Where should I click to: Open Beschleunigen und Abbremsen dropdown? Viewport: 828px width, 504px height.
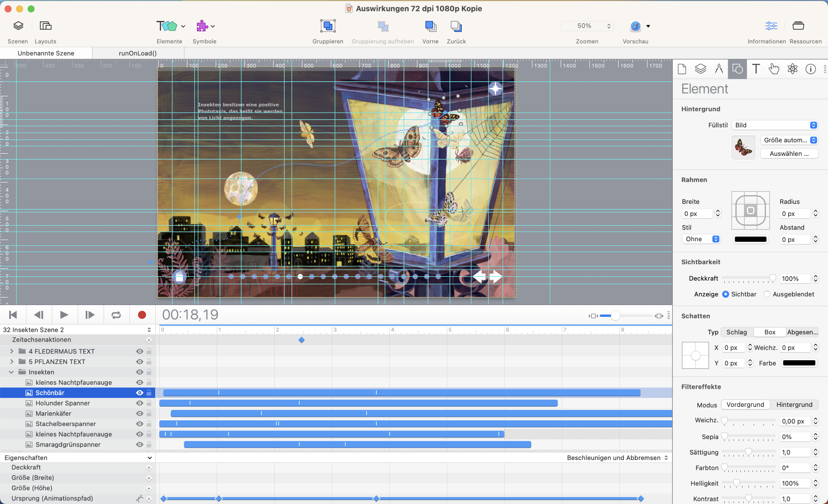coord(617,458)
